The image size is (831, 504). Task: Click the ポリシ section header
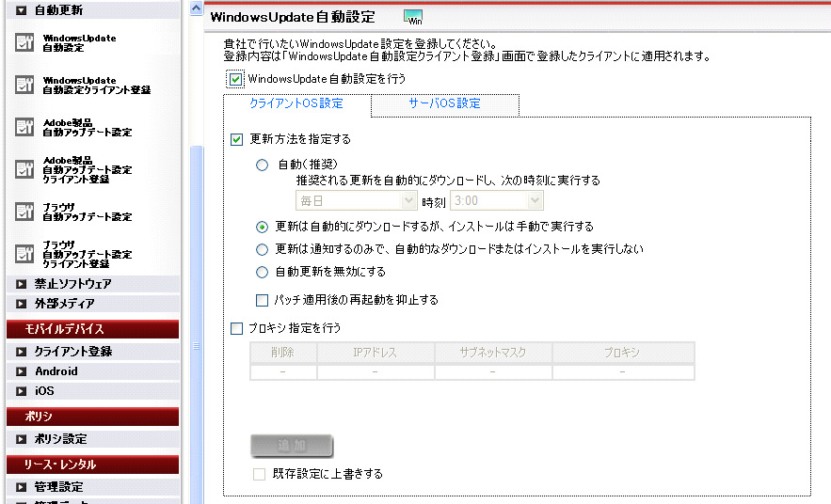coord(93,417)
